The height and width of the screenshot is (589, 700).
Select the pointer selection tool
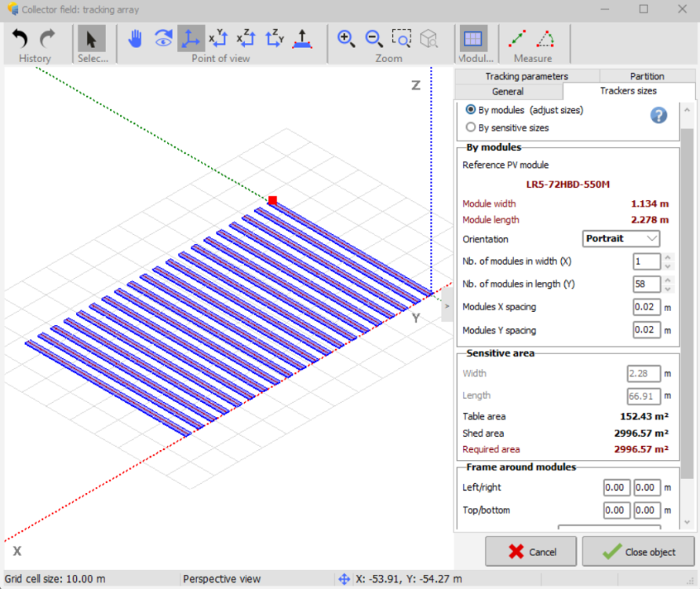91,38
